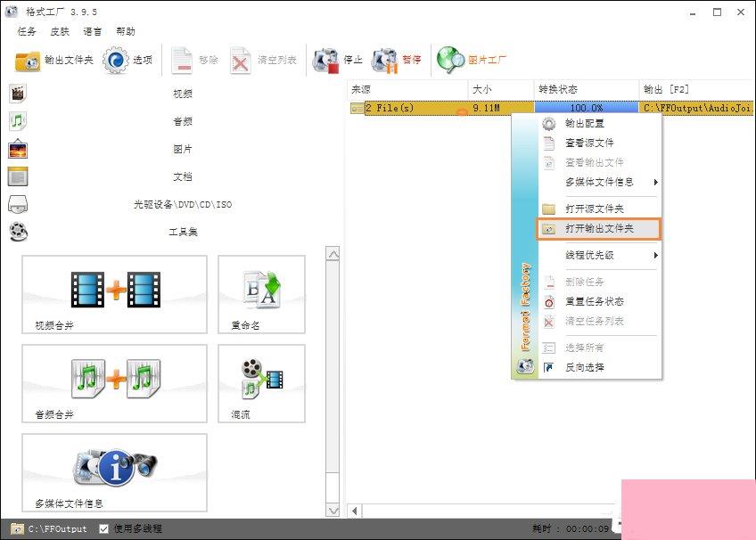756x540 pixels.
Task: Choose 重置任务状态 from context menu
Action: [x=599, y=301]
